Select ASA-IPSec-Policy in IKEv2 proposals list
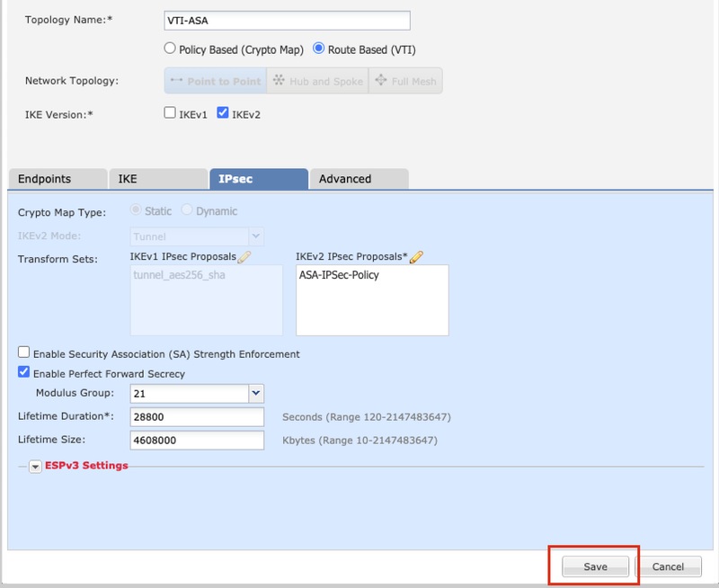 click(340, 275)
